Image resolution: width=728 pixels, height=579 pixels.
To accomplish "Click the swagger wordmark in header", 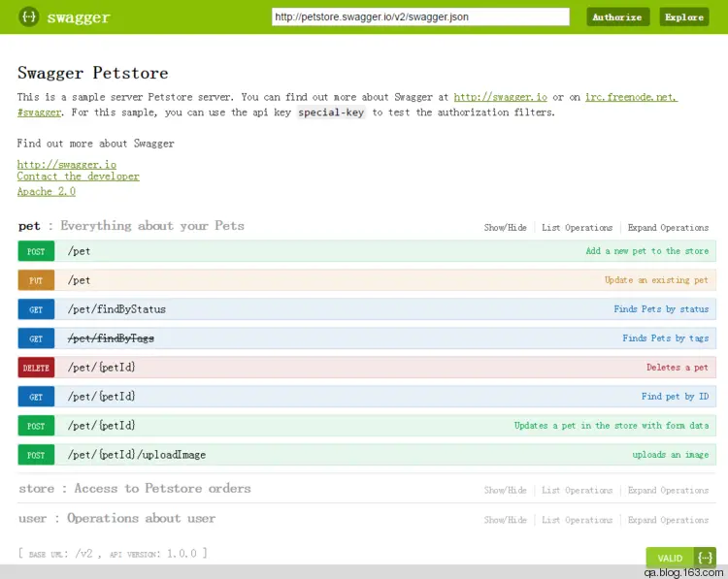I will (x=79, y=17).
